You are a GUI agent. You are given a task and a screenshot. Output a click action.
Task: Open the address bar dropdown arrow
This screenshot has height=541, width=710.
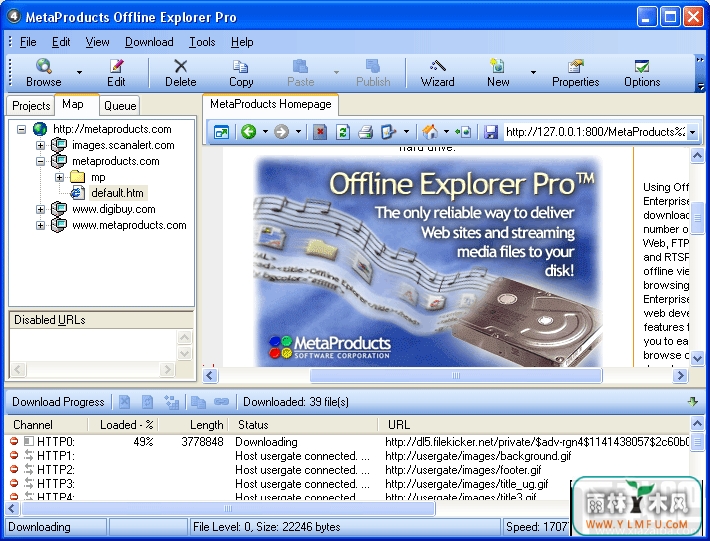click(692, 132)
